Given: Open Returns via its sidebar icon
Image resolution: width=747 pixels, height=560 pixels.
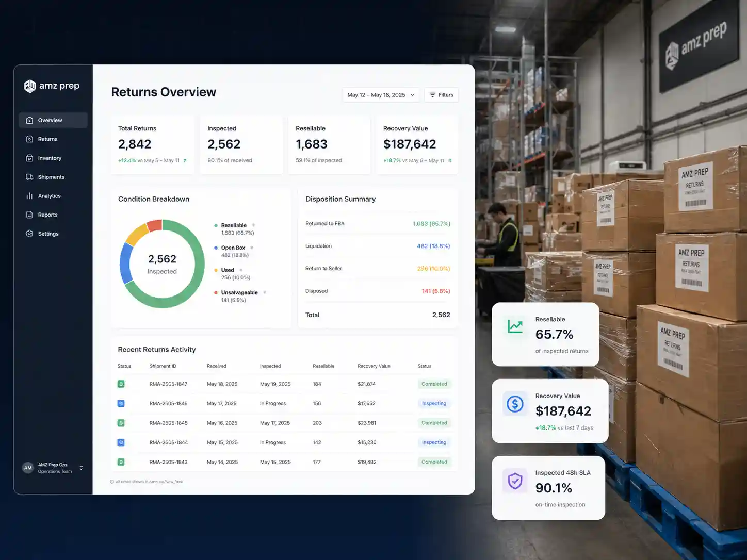Looking at the screenshot, I should pyautogui.click(x=29, y=139).
